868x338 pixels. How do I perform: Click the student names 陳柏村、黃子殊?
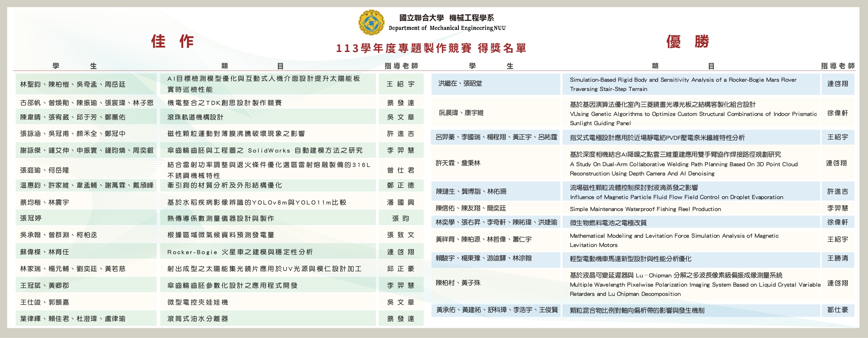coord(458,283)
